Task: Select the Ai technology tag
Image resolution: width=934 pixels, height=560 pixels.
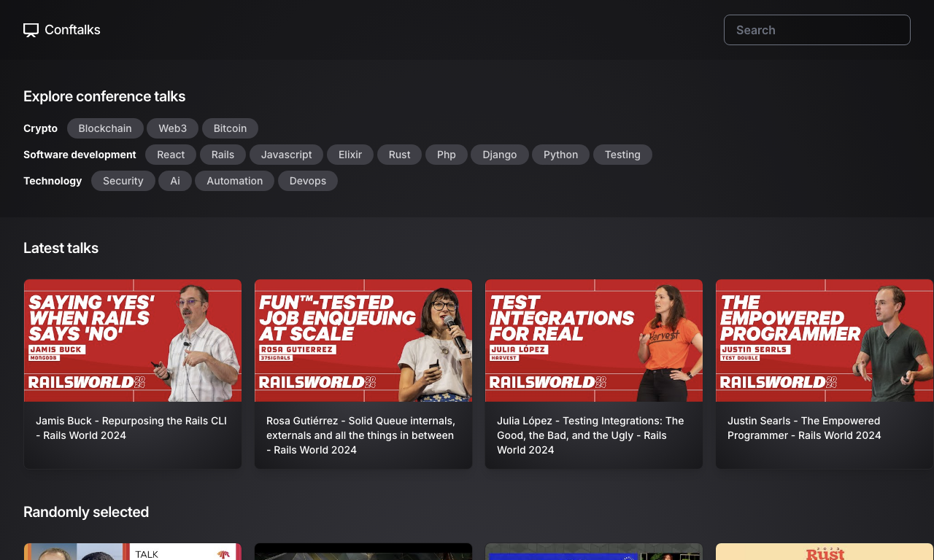Action: pyautogui.click(x=175, y=181)
